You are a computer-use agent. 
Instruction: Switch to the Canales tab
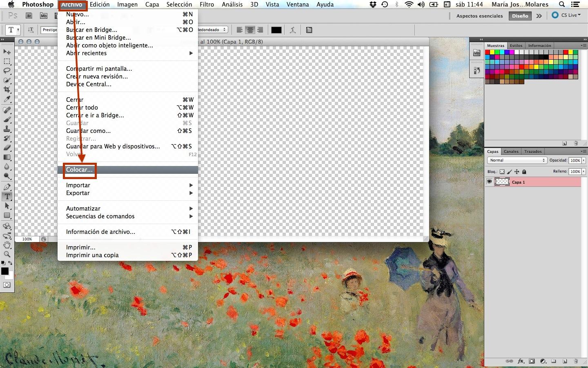(x=511, y=151)
